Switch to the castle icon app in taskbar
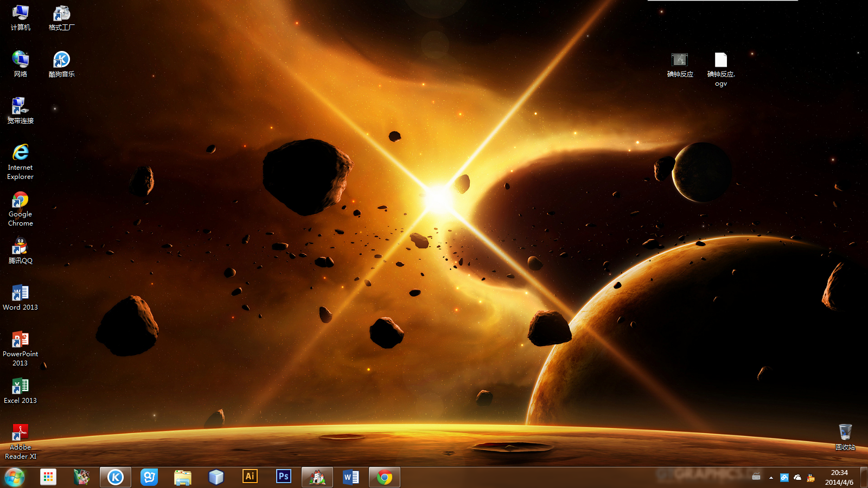 317,477
